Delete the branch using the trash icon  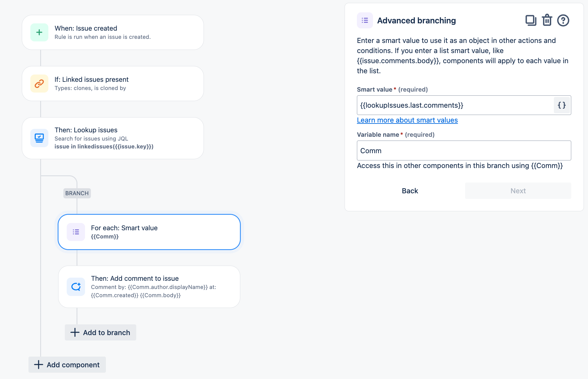547,20
